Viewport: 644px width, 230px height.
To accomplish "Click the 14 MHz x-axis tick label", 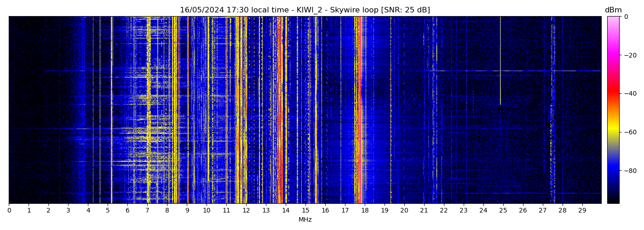I will pos(286,211).
